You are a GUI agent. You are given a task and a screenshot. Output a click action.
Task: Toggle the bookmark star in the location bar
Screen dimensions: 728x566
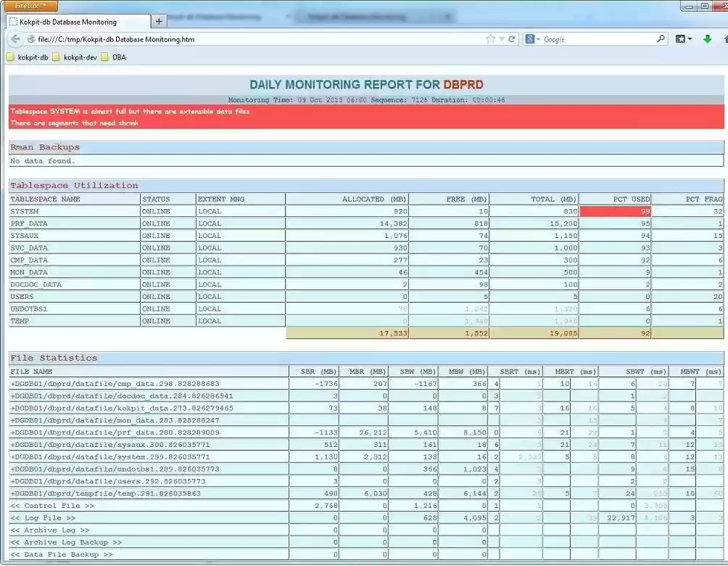pos(489,38)
